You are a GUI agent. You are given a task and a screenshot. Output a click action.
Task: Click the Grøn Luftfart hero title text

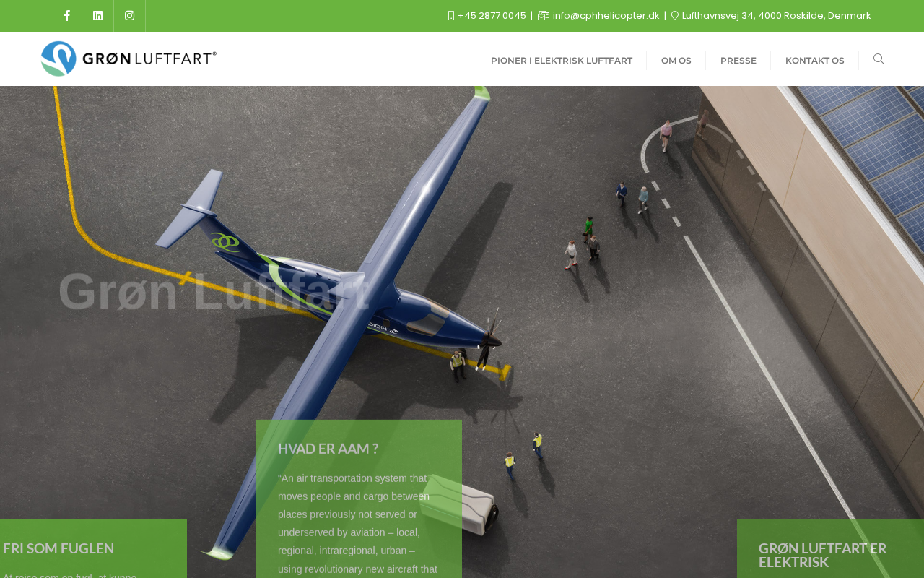pos(214,292)
